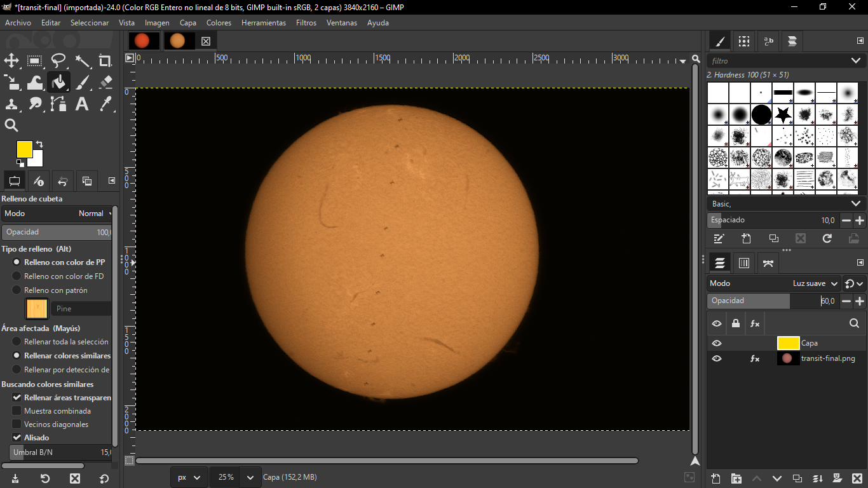The image size is (868, 488).
Task: Choose 'Rellenar por detección' radio button
Action: (17, 370)
